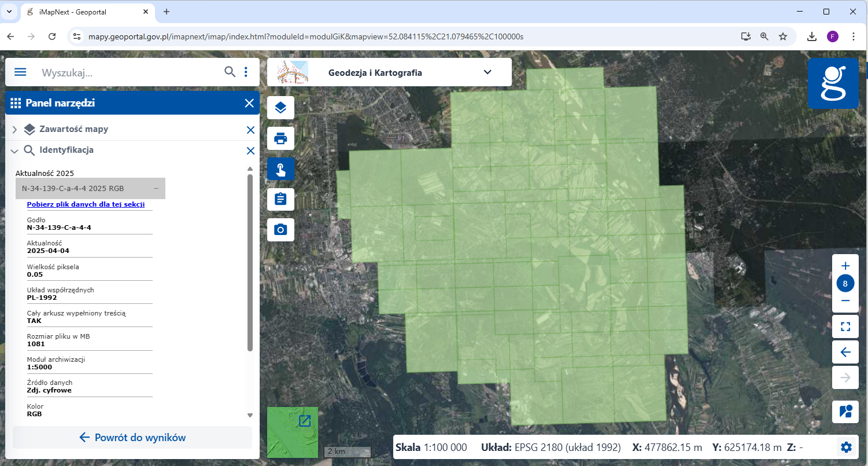
Task: Click Powrót do wyników button
Action: click(132, 438)
